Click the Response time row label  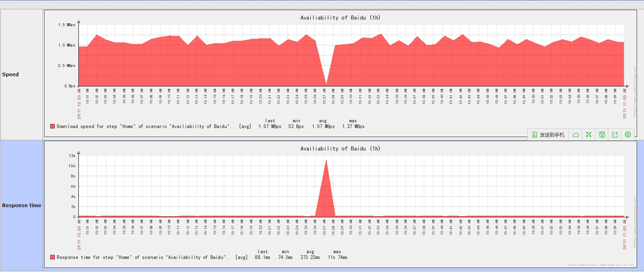pyautogui.click(x=22, y=206)
